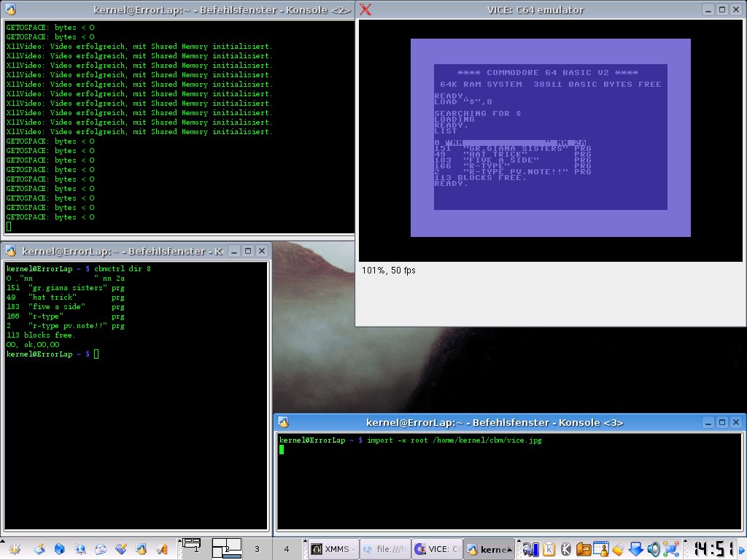Click 'R-TYPE PV.NOTE!!' entry in VICE listing
Viewport: 747px width, 560px height.
click(516, 172)
